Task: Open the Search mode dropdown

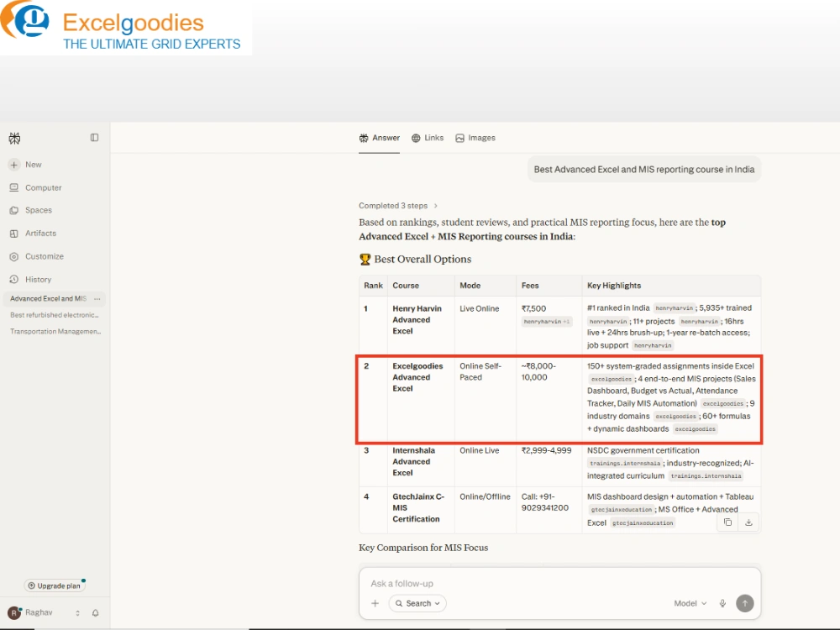Action: coord(417,603)
